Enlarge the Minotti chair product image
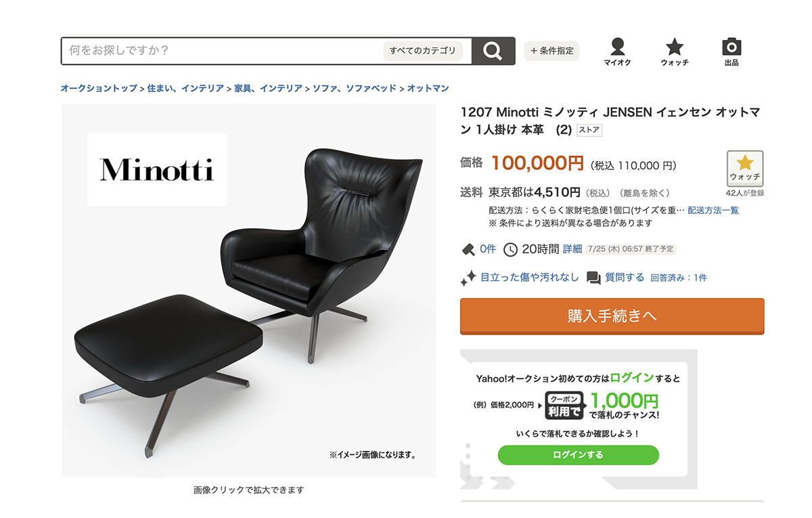The width and height of the screenshot is (812, 518). click(249, 290)
